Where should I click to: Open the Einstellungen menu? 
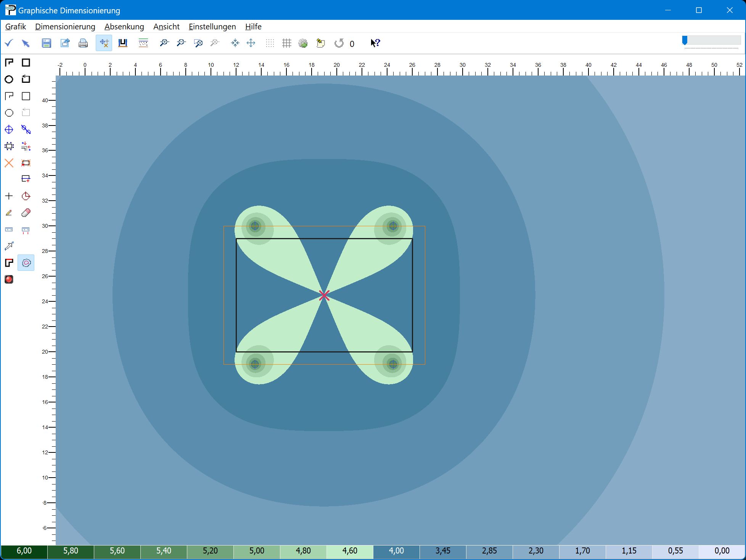tap(212, 27)
